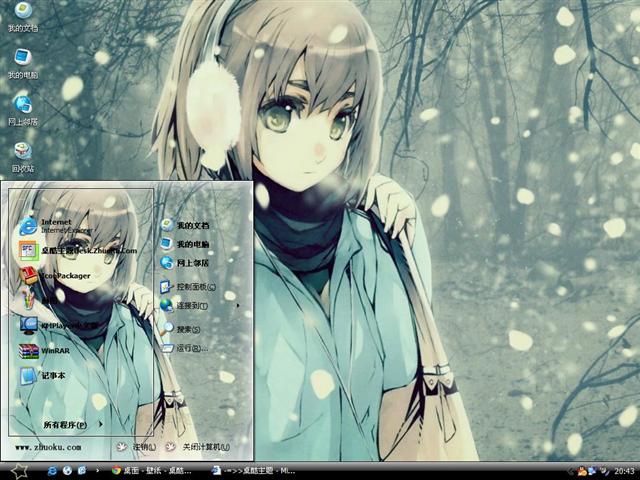Switch to the 桌酷主题 - Mi... taskbar window
This screenshot has width=640, height=480.
coord(253,471)
